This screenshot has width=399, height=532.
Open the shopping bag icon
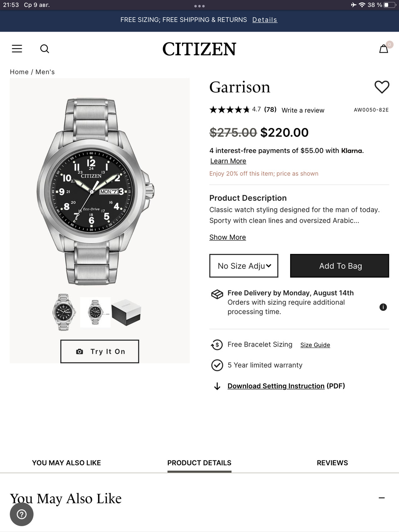click(384, 49)
